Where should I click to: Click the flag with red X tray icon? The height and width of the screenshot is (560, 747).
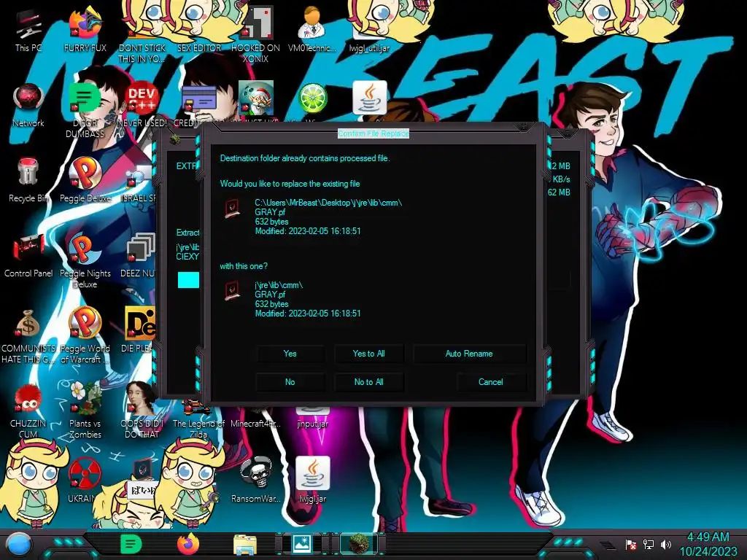coord(630,544)
